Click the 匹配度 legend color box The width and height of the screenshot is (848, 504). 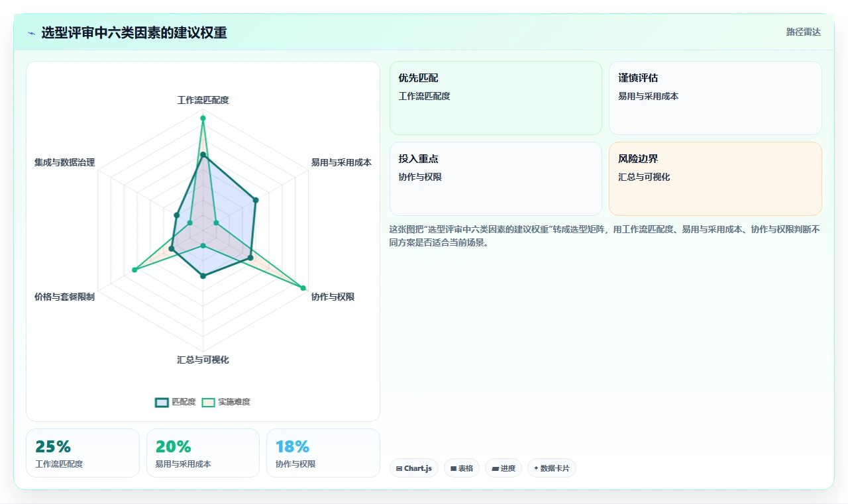(162, 402)
